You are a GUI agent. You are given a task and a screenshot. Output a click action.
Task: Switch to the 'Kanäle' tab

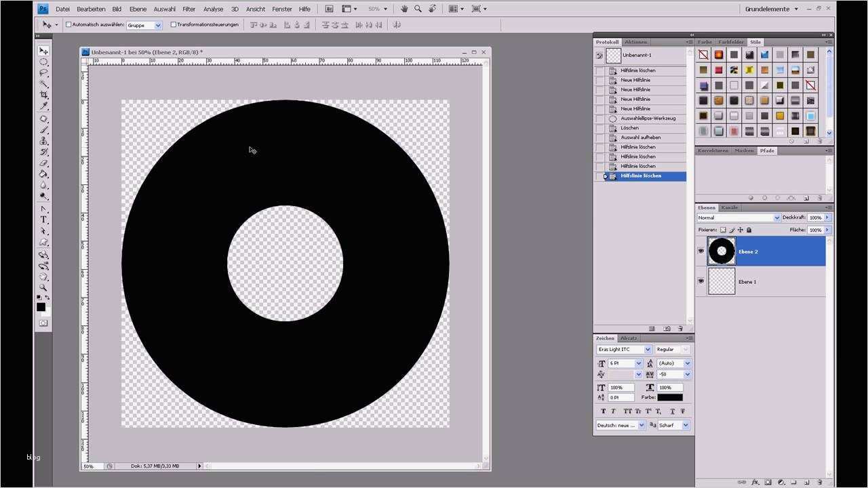[730, 207]
